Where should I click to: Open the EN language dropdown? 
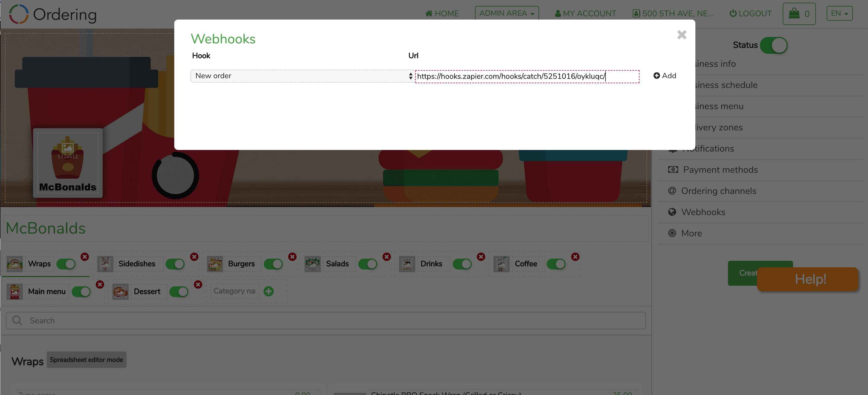point(839,14)
